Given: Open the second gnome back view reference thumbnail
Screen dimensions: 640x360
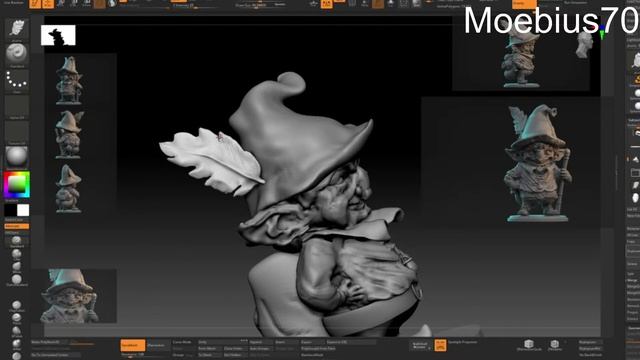Looking at the screenshot, I should (x=69, y=134).
